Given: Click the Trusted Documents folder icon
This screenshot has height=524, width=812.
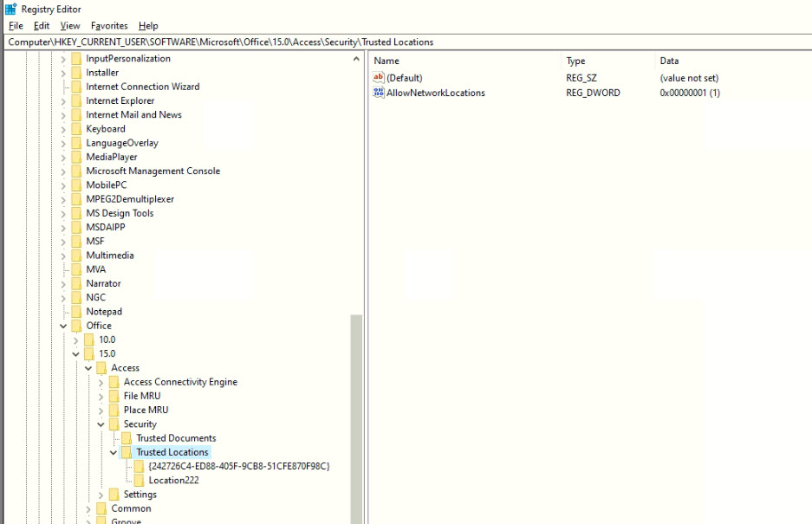Looking at the screenshot, I should click(x=127, y=438).
